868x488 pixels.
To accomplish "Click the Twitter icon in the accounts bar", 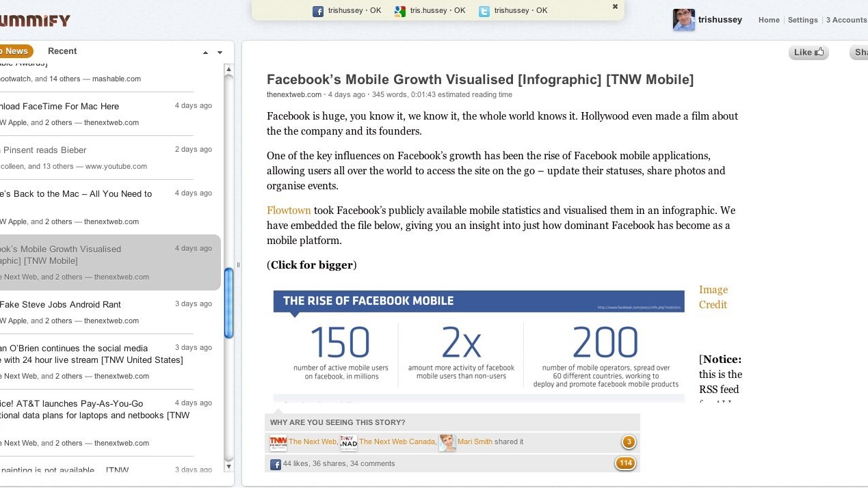I will [x=484, y=11].
